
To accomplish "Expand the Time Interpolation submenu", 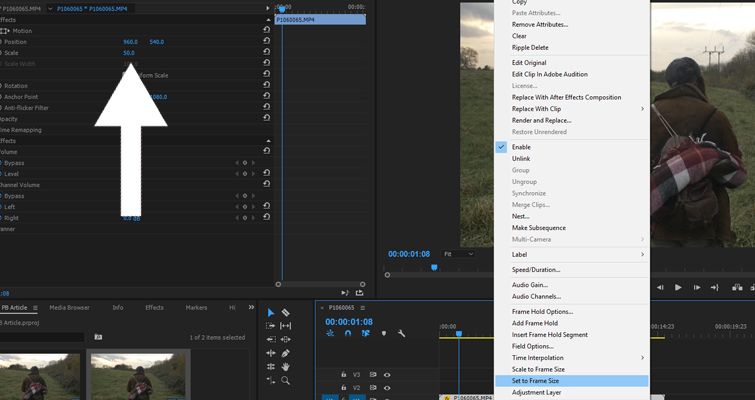I will [x=573, y=357].
